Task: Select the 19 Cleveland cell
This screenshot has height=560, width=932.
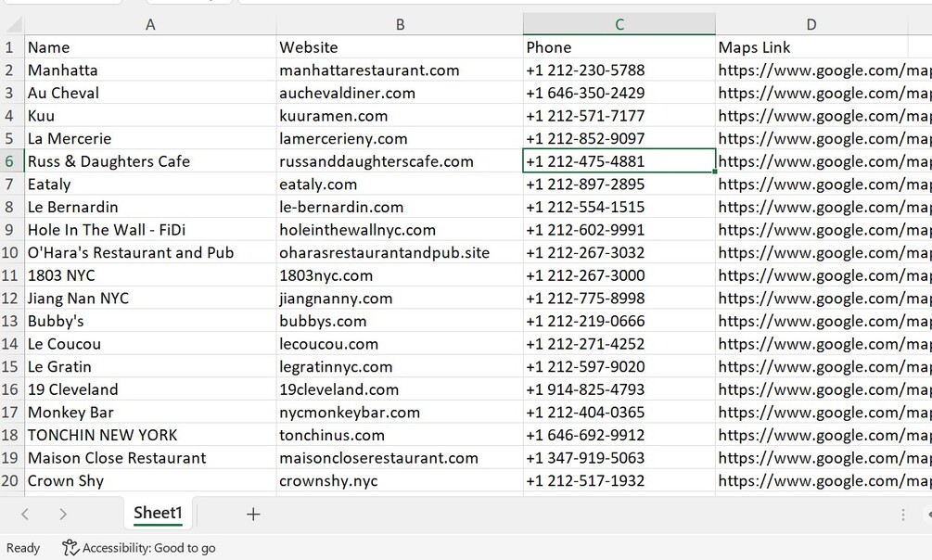Action: (150, 389)
